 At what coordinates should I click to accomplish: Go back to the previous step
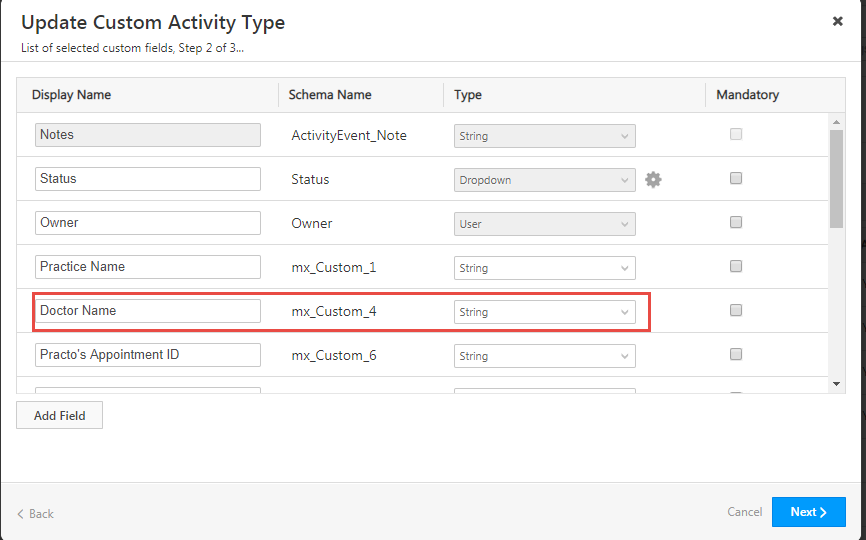(x=36, y=513)
